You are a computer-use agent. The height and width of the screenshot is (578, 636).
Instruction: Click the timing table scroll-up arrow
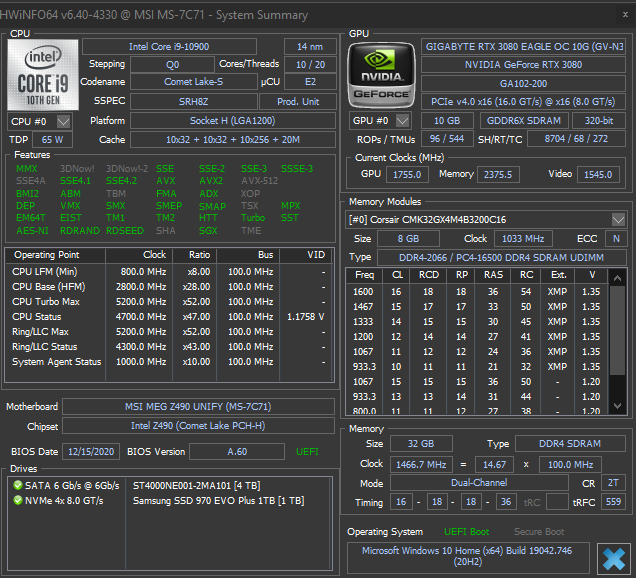pyautogui.click(x=617, y=278)
